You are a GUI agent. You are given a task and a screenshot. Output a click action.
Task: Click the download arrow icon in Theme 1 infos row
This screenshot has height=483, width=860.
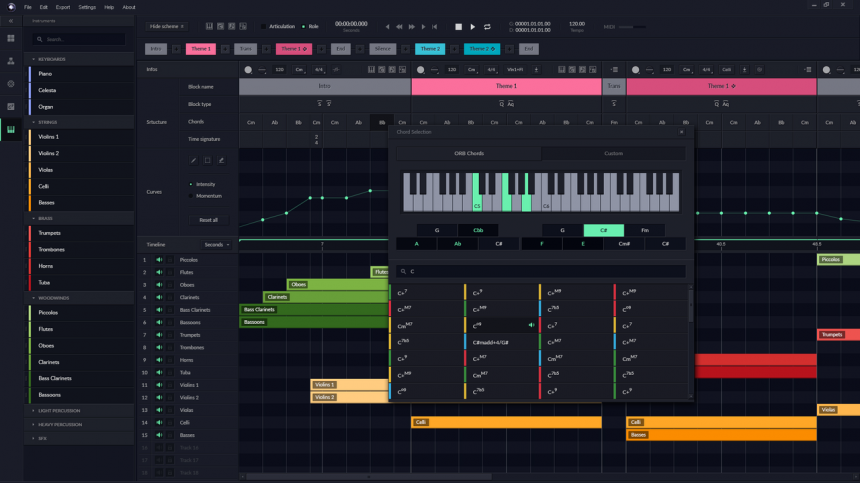click(536, 70)
